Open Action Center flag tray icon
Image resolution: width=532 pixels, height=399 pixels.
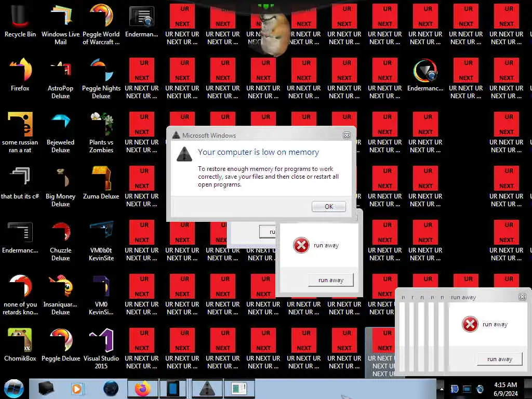455,389
